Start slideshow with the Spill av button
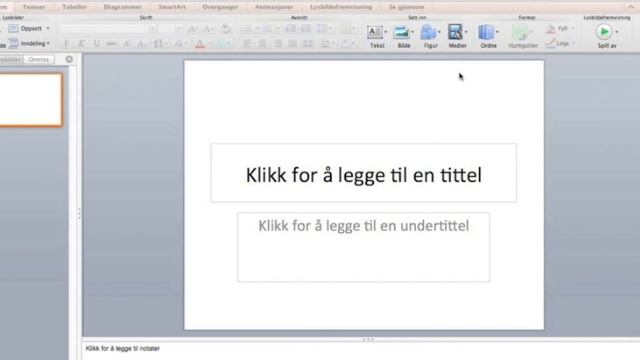The width and height of the screenshot is (640, 360). click(x=604, y=32)
